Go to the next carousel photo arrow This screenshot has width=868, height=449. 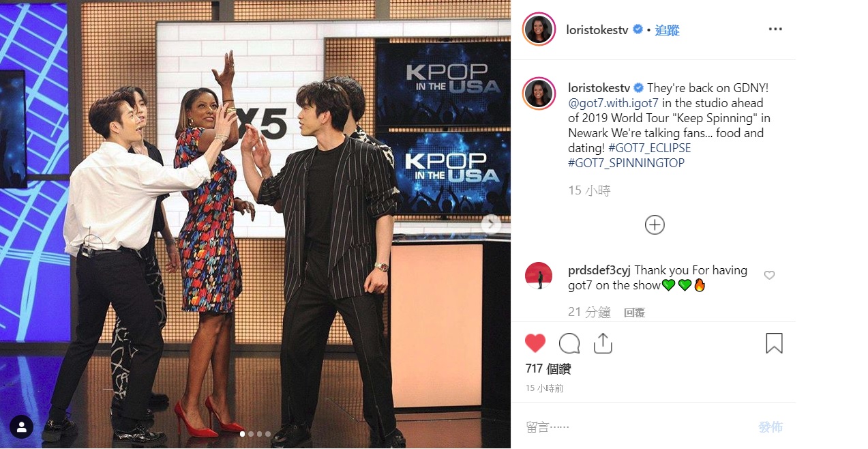pos(491,224)
